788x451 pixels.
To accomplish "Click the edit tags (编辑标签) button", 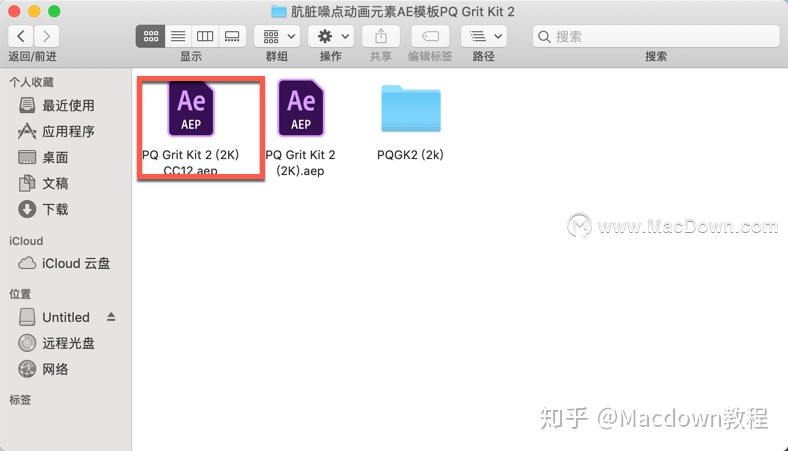I will coord(430,36).
